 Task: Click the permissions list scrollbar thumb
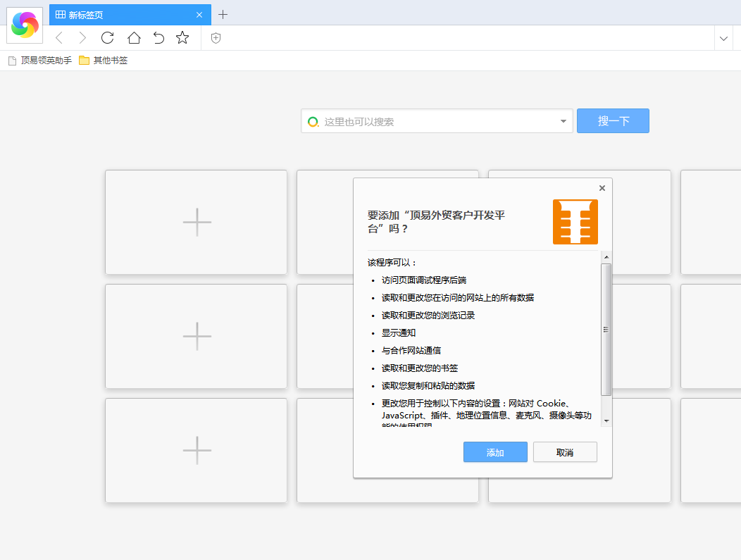pyautogui.click(x=606, y=330)
